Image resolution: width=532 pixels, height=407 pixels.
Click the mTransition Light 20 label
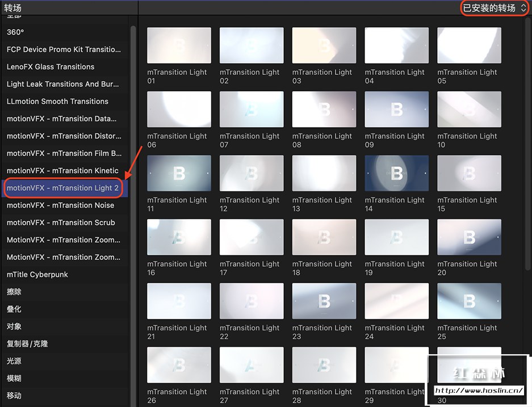coord(467,268)
